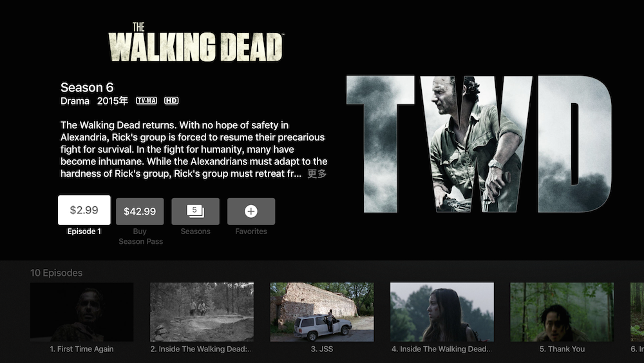Open episode 3 JSS thumbnail

322,311
